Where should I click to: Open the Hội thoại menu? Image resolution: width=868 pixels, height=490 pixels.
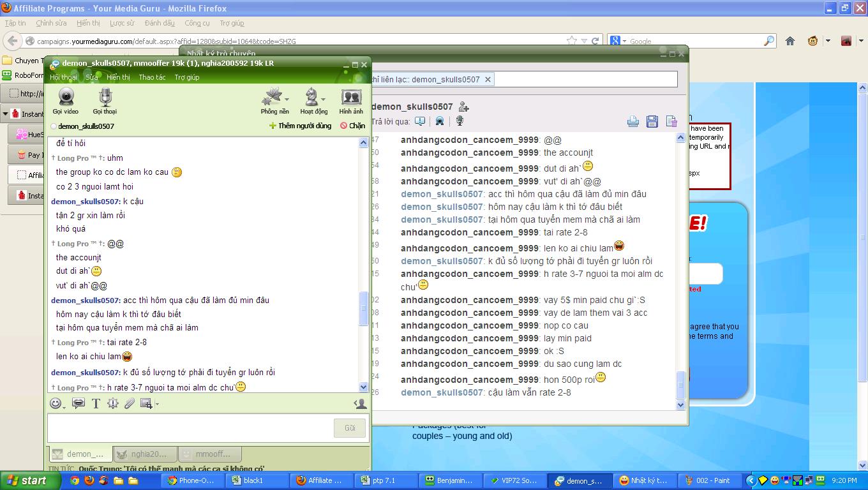pos(63,77)
